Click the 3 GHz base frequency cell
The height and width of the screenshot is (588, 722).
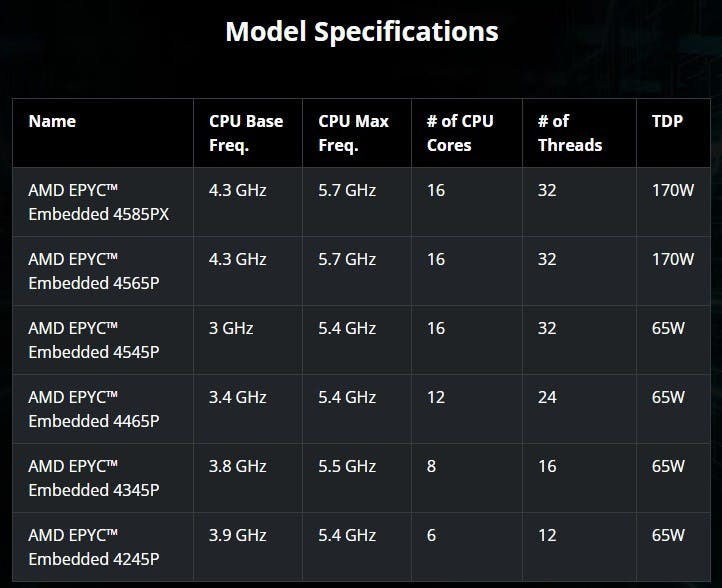[231, 328]
